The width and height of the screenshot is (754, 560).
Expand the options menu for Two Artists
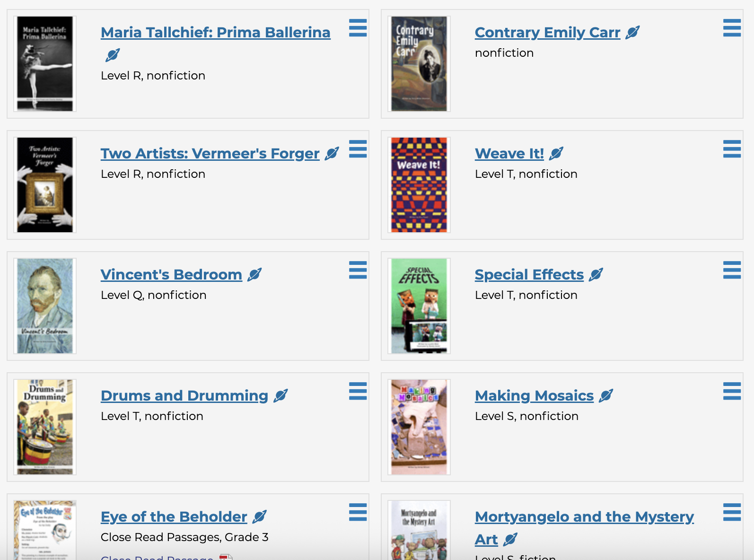pyautogui.click(x=358, y=149)
